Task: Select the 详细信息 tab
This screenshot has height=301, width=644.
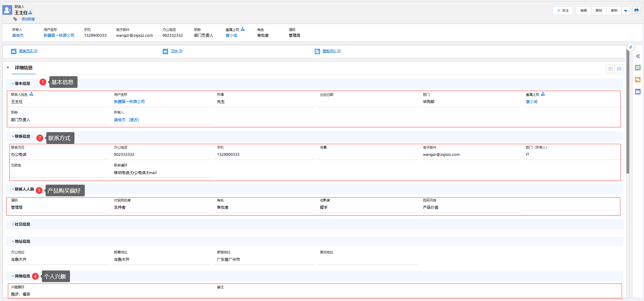Action: click(x=24, y=68)
